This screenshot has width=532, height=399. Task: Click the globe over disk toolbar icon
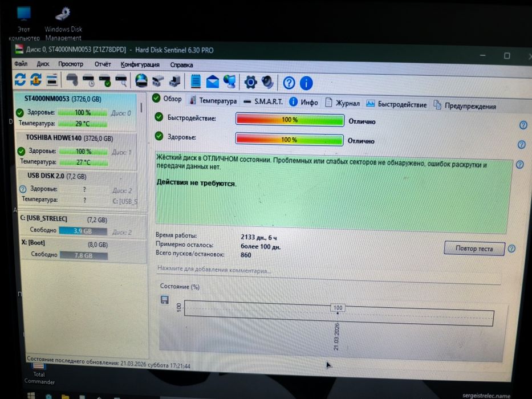point(141,82)
